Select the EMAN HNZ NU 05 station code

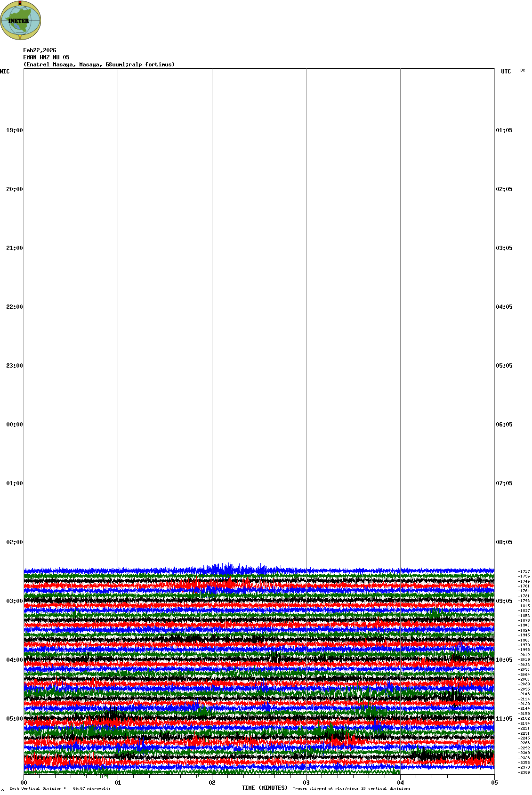point(46,57)
